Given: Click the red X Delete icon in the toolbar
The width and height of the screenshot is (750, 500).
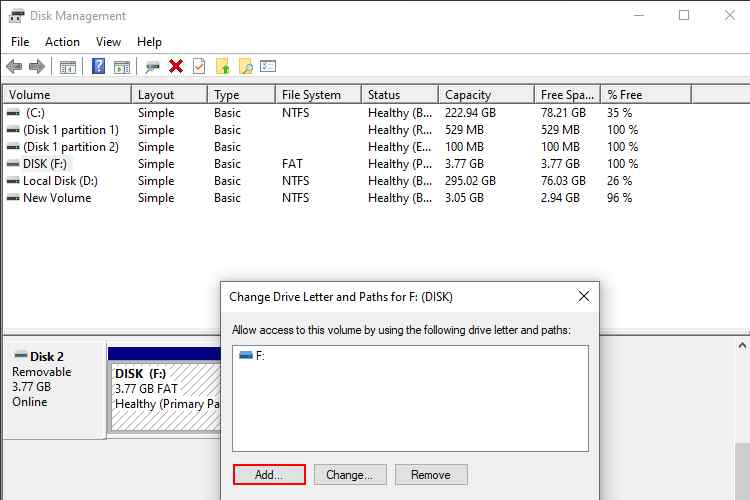Looking at the screenshot, I should 176,67.
